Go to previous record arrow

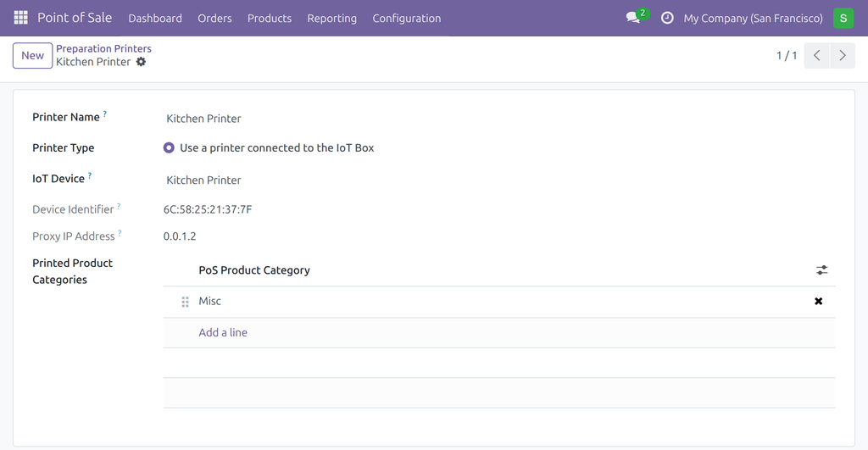coord(816,55)
